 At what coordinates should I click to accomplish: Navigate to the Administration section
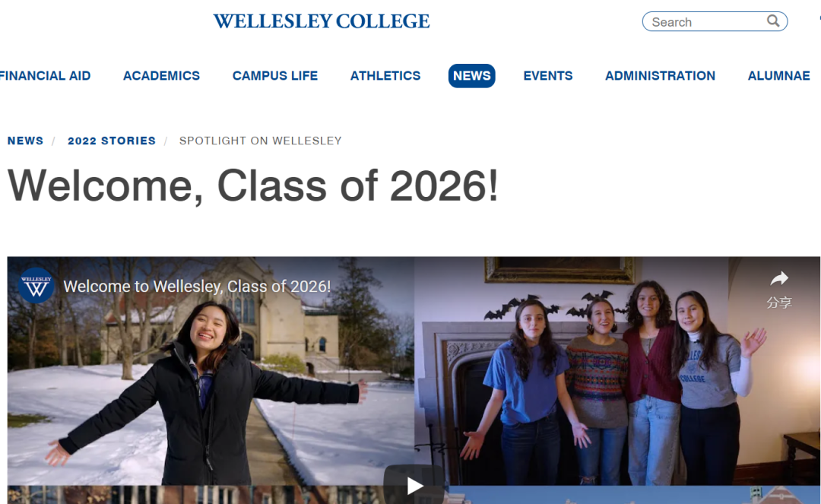point(660,76)
